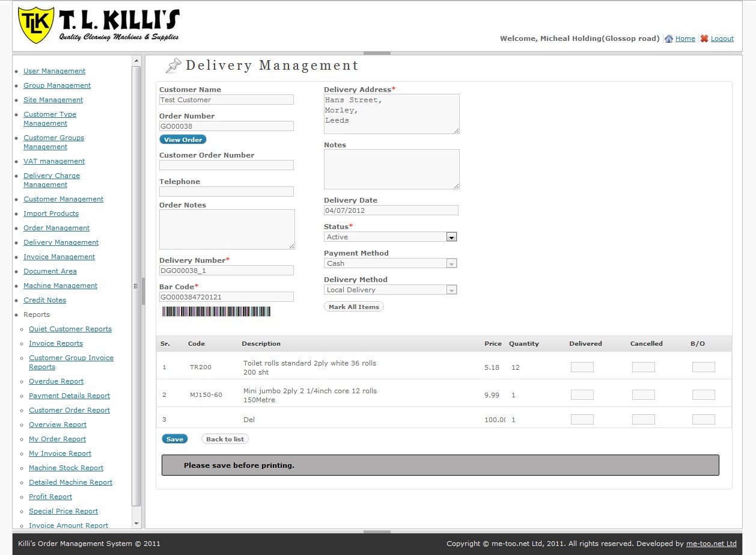The width and height of the screenshot is (756, 555).
Task: Visit me-too.net Ltd footer link
Action: pyautogui.click(x=712, y=544)
